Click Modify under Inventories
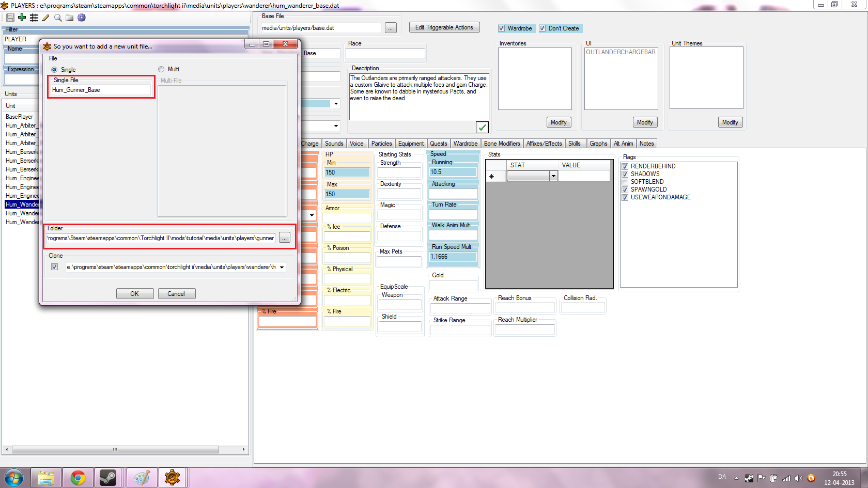 559,122
